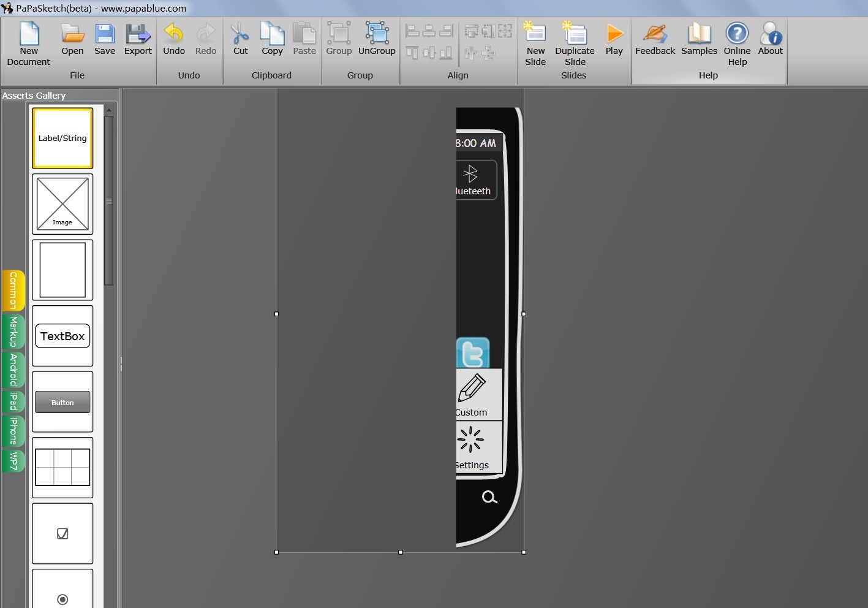Select the Button asset

(62, 402)
